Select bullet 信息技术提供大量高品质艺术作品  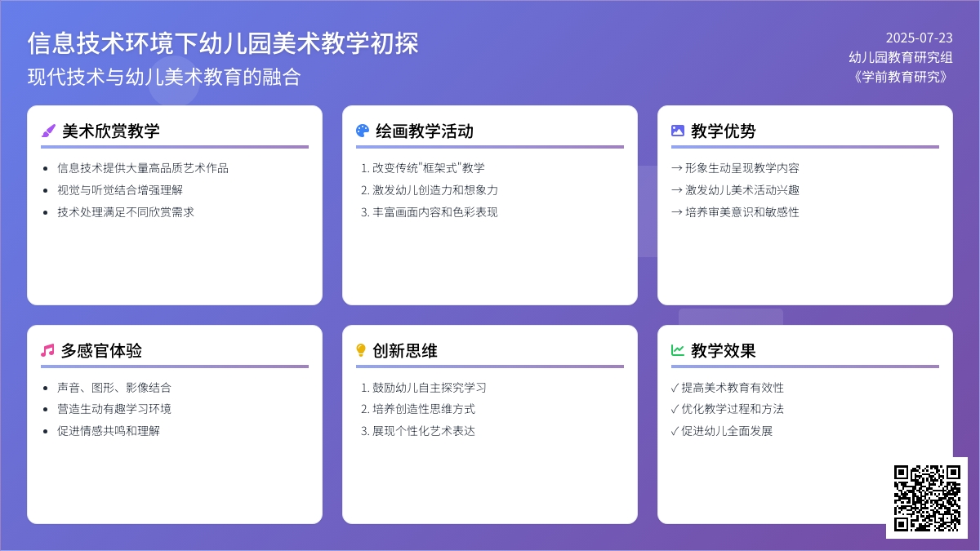point(143,168)
